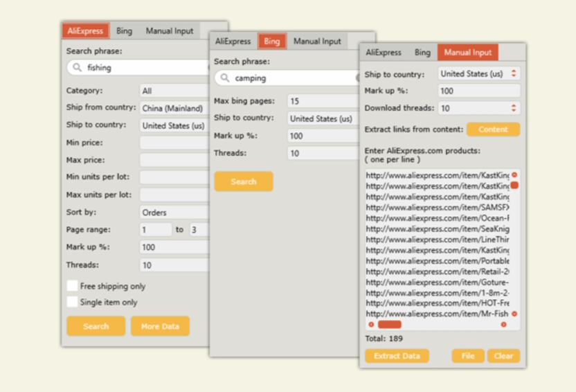The image size is (576, 392).
Task: Select the LineThin item URL line
Action: coord(438,240)
